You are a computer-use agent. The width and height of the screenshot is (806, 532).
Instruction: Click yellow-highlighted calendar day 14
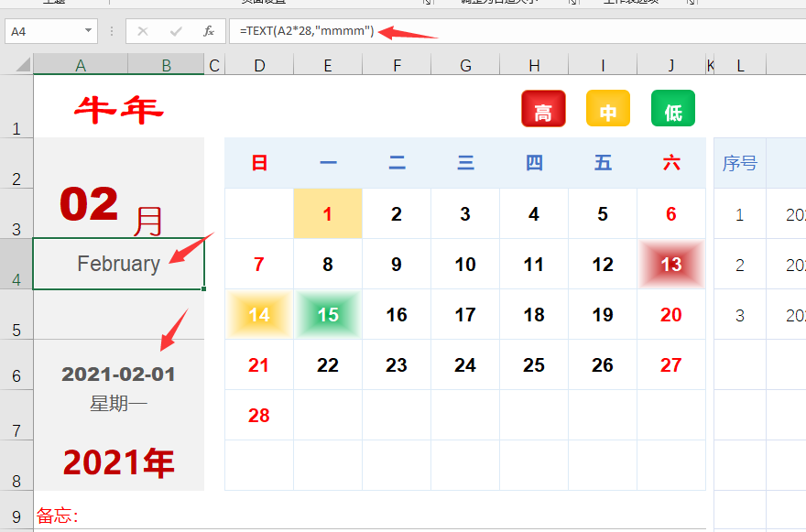pos(259,314)
